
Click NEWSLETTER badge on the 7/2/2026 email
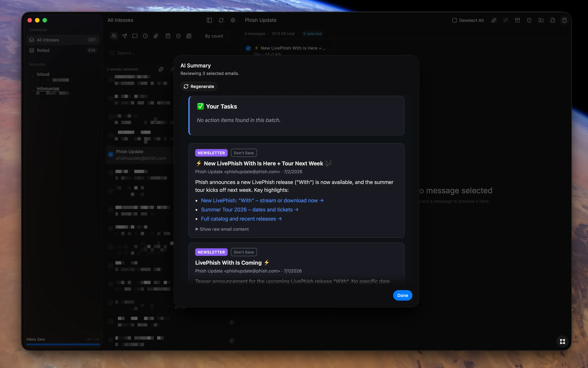coord(211,153)
